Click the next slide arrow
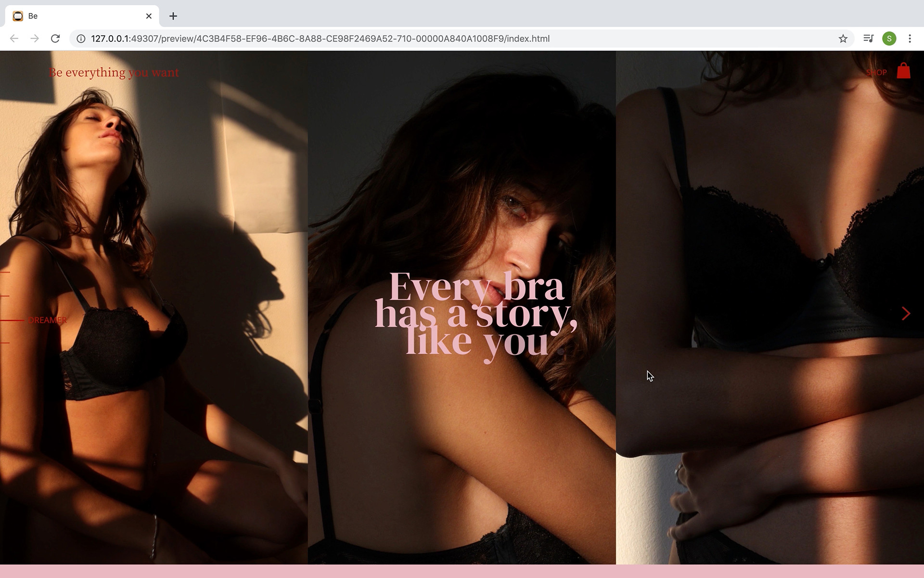 906,314
